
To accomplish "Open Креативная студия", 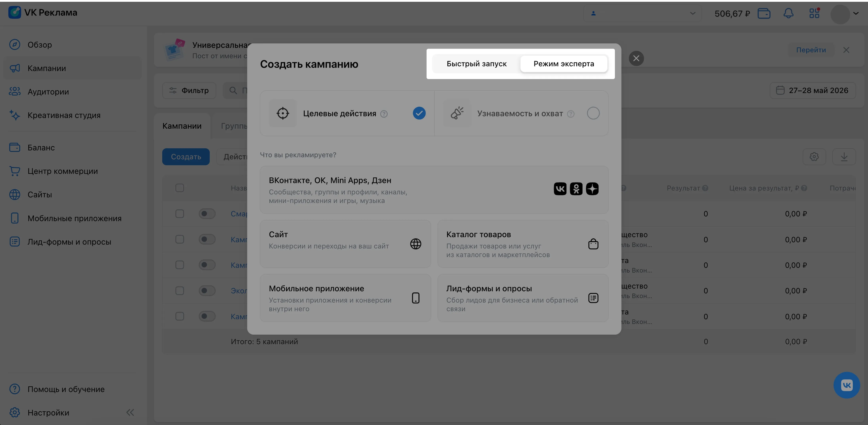I will point(72,115).
